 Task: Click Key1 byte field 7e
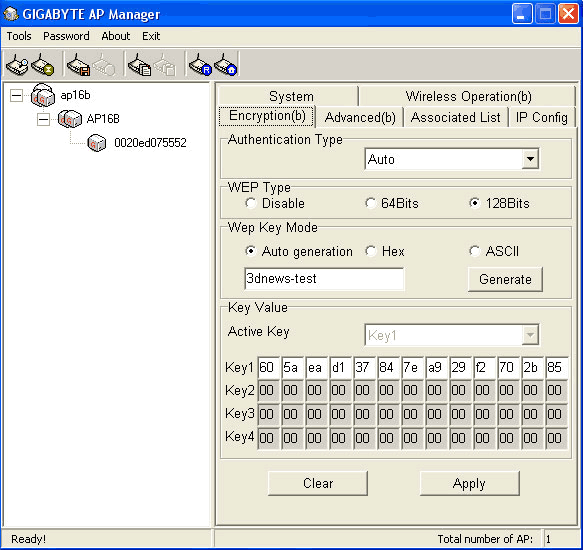click(412, 368)
